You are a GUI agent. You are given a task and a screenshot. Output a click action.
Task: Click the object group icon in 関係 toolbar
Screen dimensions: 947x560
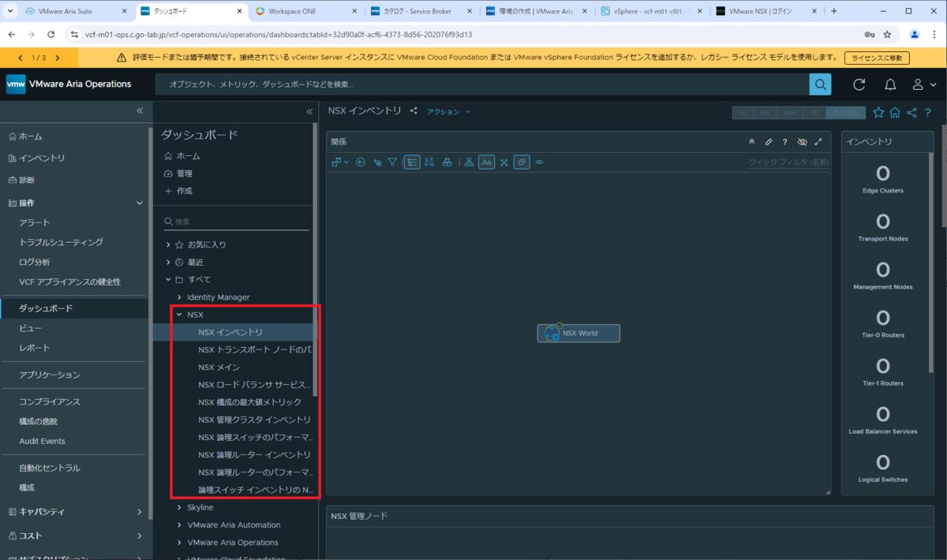(x=447, y=162)
